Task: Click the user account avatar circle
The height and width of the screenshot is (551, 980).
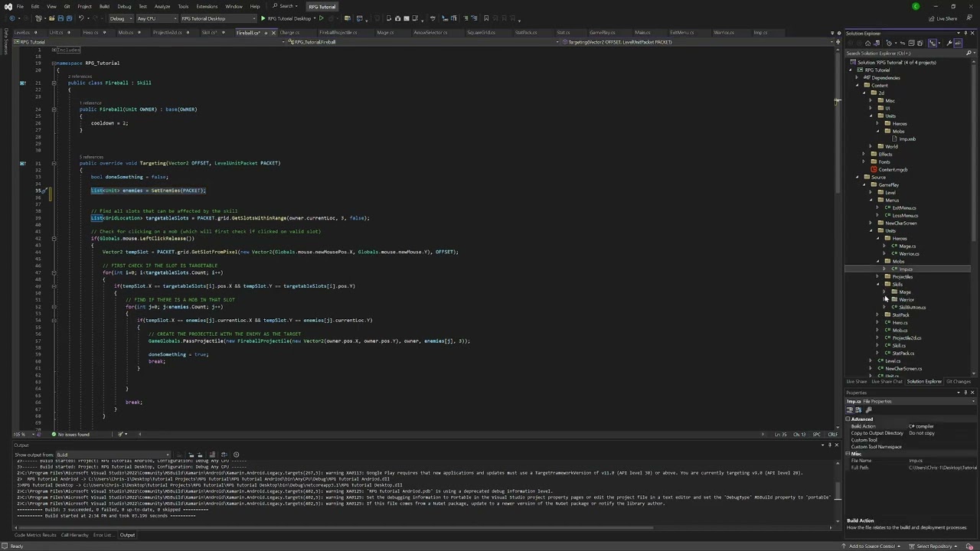Action: pyautogui.click(x=916, y=6)
